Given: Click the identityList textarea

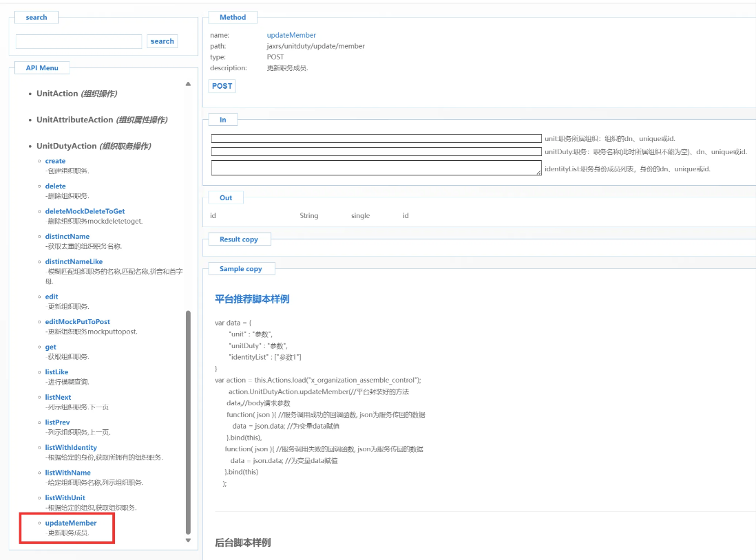Looking at the screenshot, I should 376,168.
